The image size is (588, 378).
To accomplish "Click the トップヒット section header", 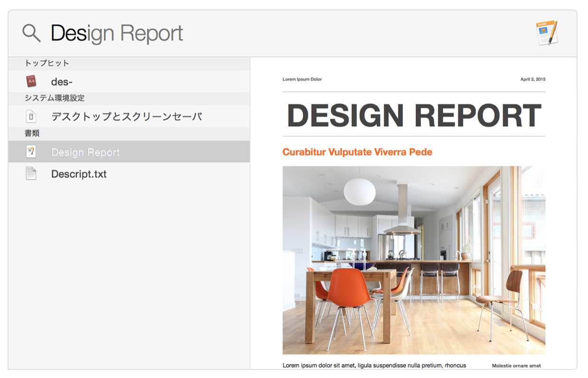I will 47,63.
